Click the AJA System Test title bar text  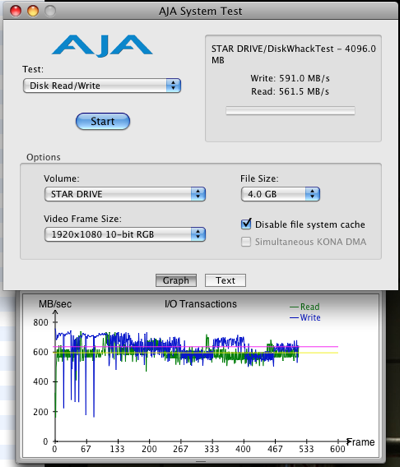coord(200,11)
